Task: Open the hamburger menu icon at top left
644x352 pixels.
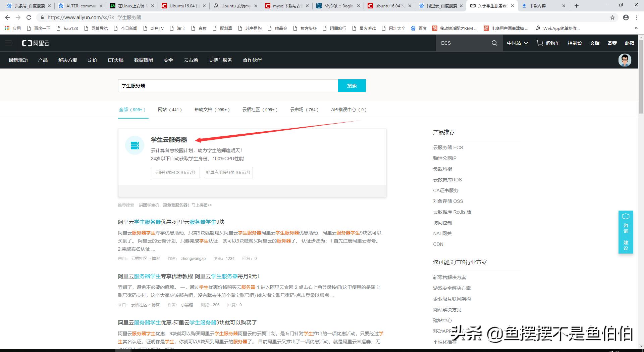Action: pos(8,43)
